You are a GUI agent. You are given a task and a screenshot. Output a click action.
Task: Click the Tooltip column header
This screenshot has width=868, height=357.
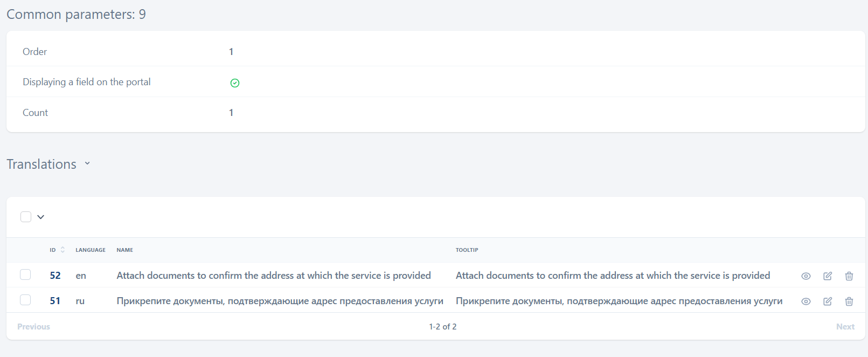coord(467,250)
